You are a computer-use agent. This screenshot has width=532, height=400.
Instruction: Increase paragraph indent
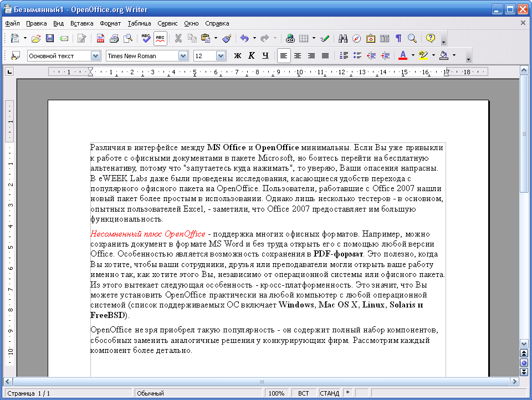(x=386, y=55)
